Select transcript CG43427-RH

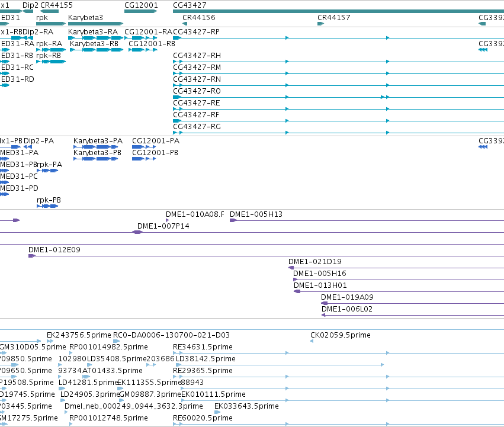coord(338,62)
